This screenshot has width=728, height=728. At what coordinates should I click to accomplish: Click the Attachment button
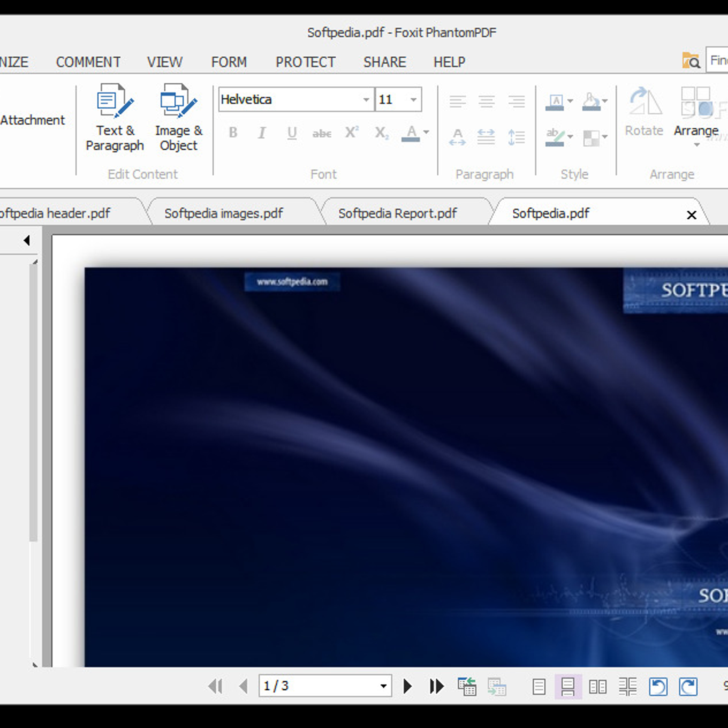[x=32, y=120]
